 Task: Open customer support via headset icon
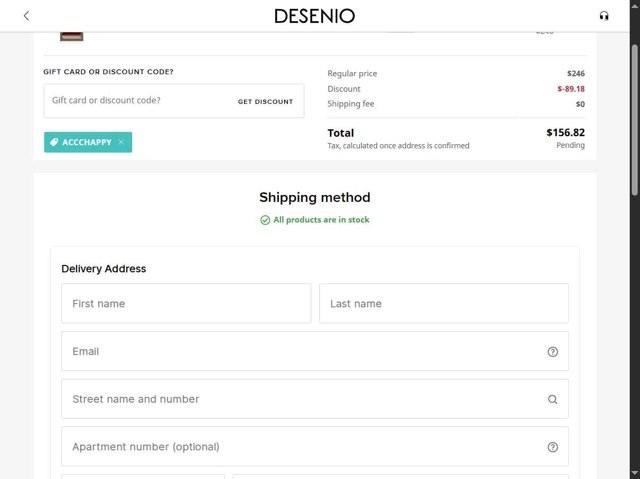point(604,16)
